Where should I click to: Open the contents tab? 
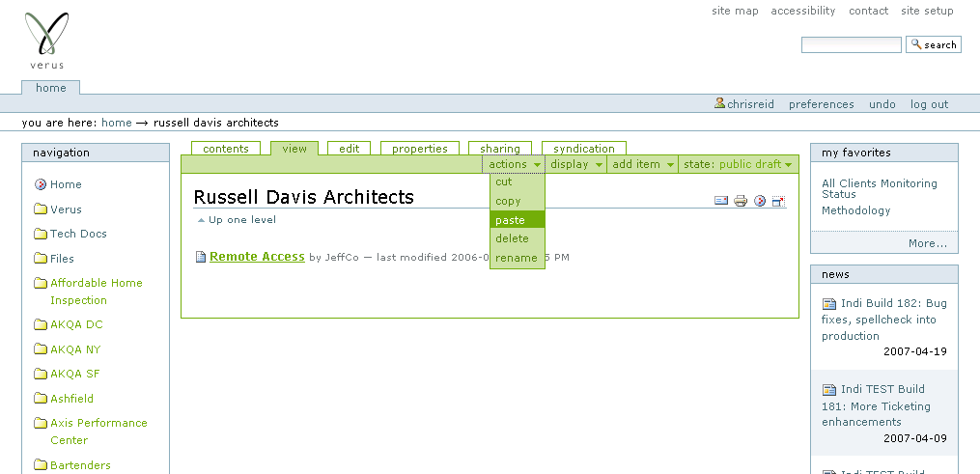pyautogui.click(x=226, y=149)
